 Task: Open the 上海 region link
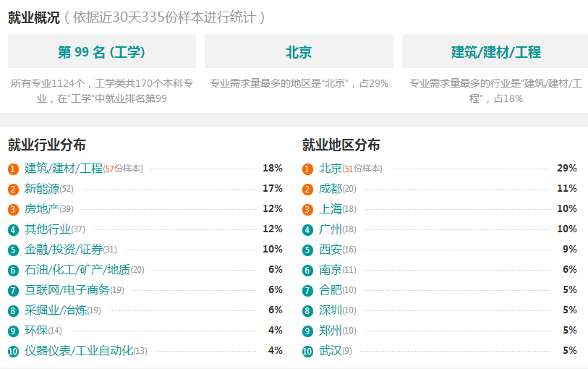click(331, 208)
